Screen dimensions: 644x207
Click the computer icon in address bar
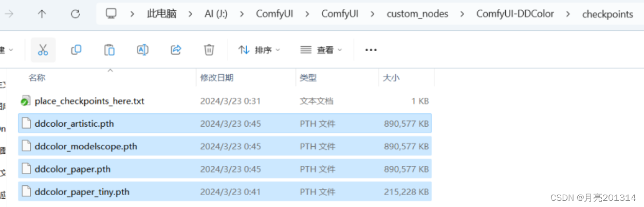click(111, 14)
